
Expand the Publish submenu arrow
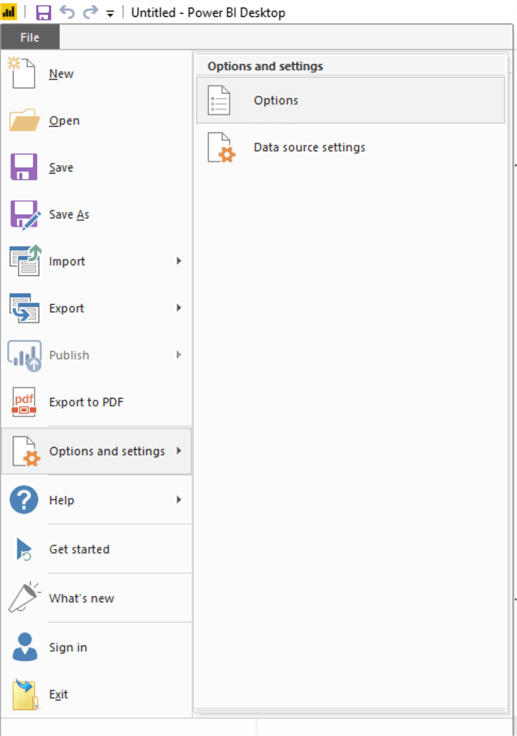click(x=179, y=355)
